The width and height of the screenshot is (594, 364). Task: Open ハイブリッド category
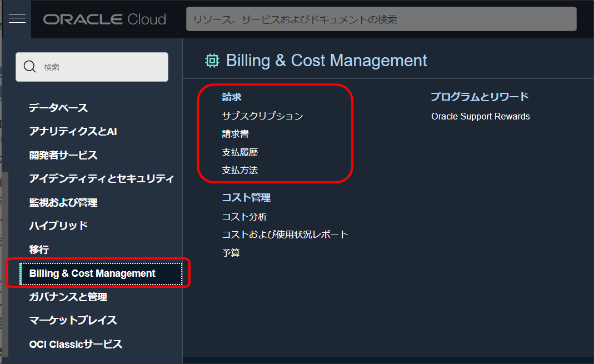tap(58, 226)
